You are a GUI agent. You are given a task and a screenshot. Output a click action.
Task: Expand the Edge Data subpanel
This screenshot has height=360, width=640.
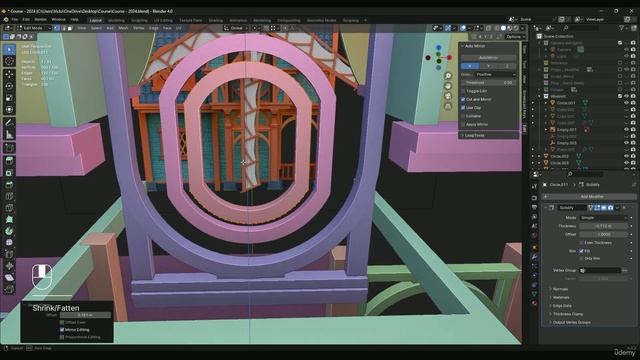(562, 306)
